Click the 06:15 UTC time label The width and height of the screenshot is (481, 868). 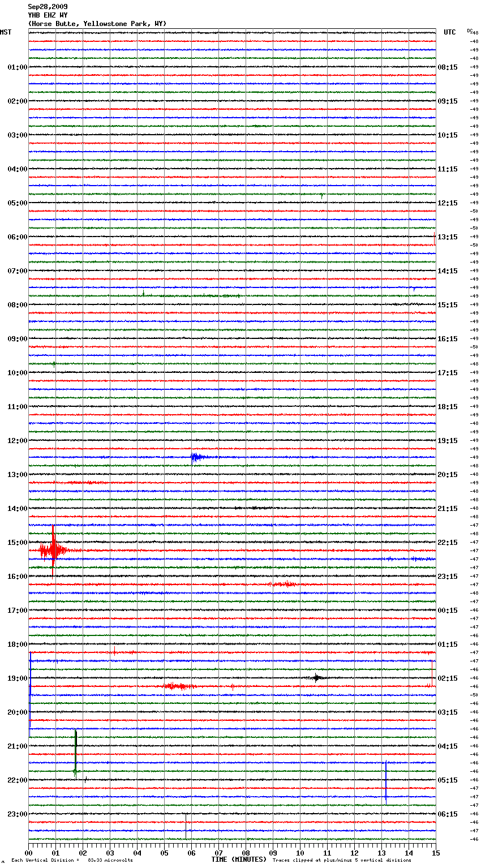point(448,814)
